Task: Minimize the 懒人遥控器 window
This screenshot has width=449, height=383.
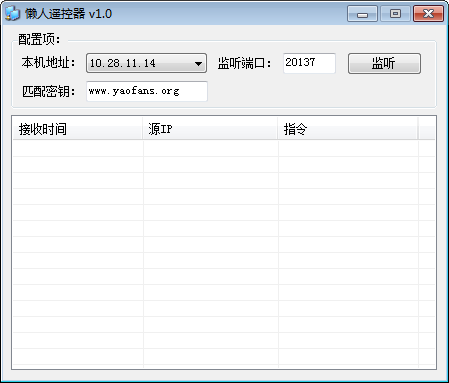Action: pyautogui.click(x=362, y=14)
